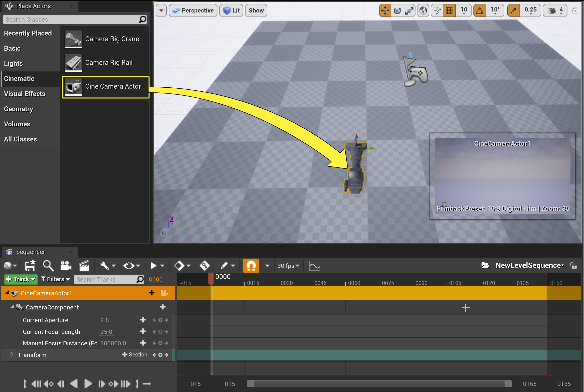Click the Render Movie clapperboard icon
Screen dimensions: 584x392
[x=84, y=265]
